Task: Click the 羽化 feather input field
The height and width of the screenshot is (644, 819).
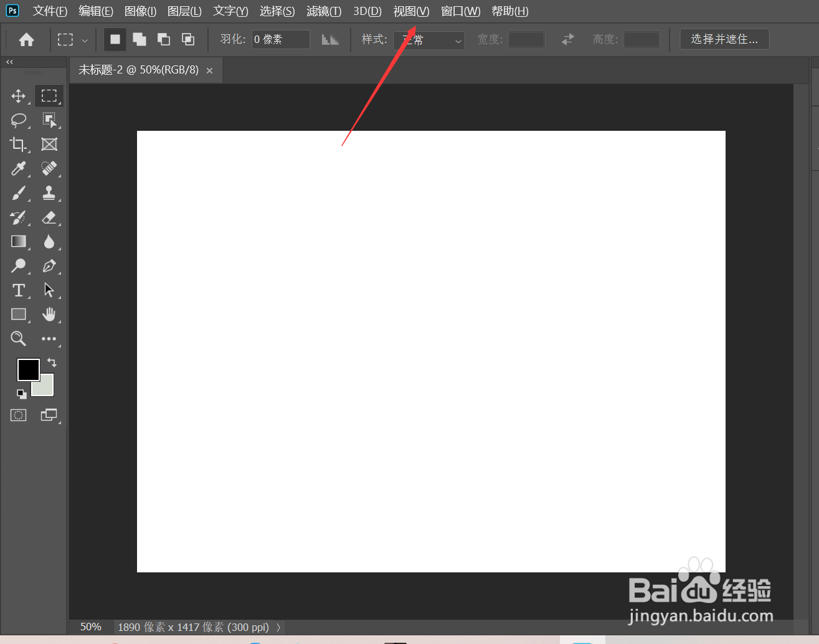Action: [280, 40]
